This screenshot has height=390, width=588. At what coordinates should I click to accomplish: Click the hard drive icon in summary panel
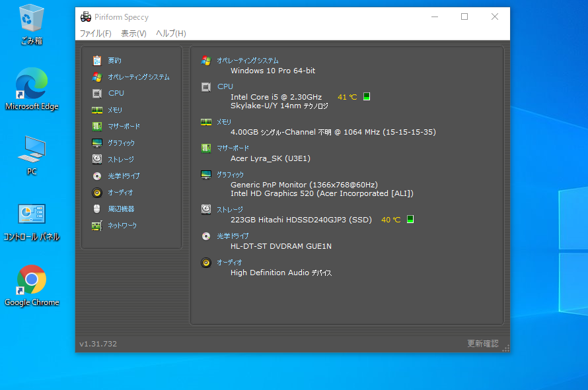click(206, 209)
